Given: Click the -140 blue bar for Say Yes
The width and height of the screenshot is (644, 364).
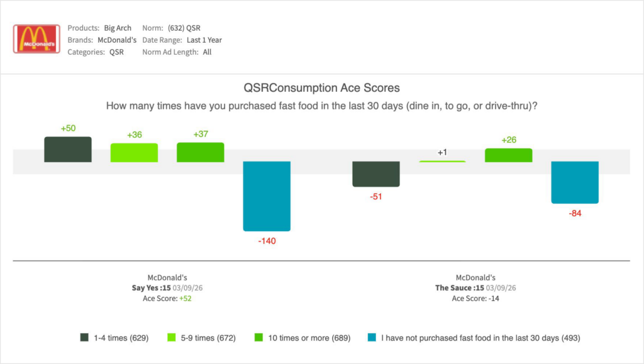Looking at the screenshot, I should [x=267, y=196].
